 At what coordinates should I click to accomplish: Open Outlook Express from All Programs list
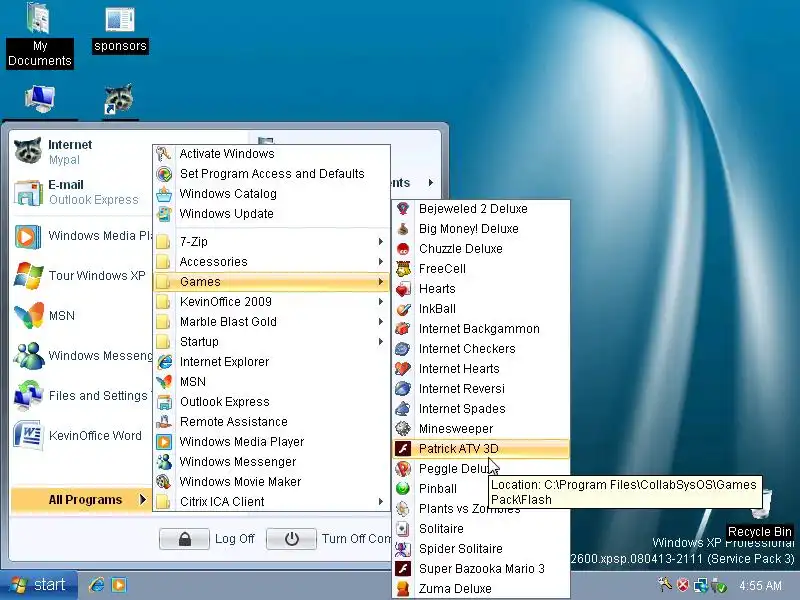click(x=271, y=402)
